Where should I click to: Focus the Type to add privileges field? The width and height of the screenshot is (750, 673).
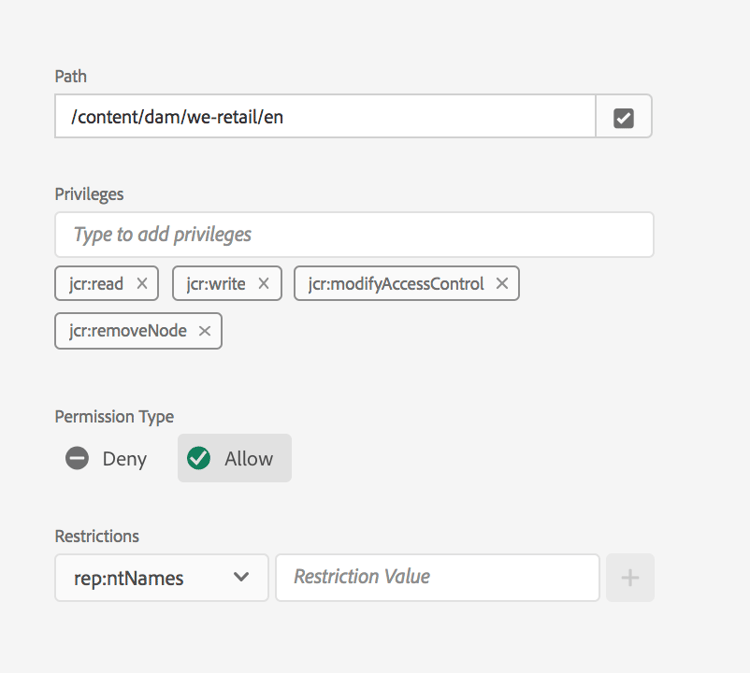[x=354, y=235]
